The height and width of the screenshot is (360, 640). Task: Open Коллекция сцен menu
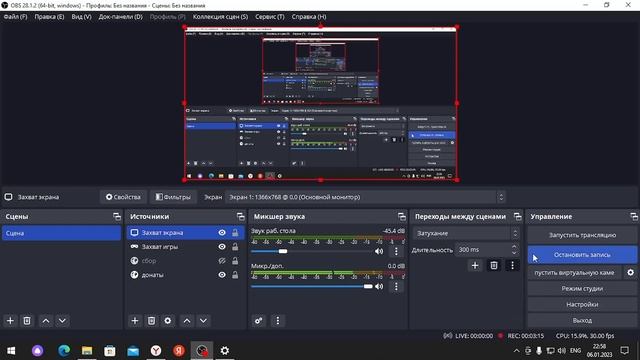220,17
